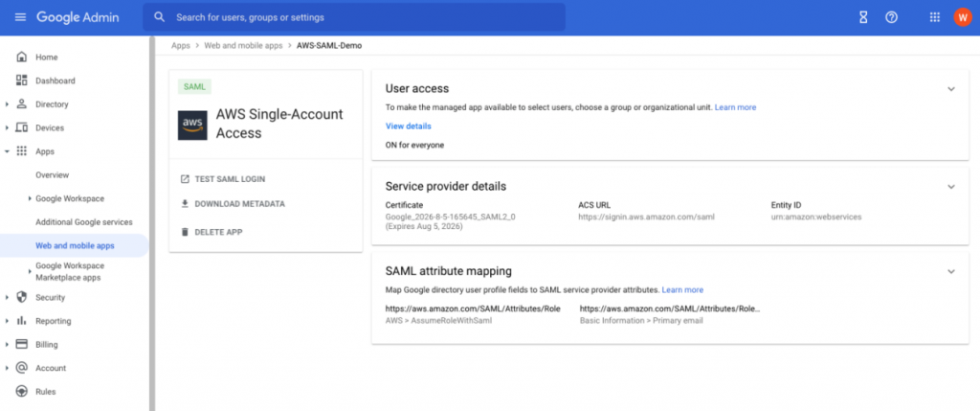Click the Test SAML Login icon
This screenshot has height=411, width=980.
click(x=185, y=179)
